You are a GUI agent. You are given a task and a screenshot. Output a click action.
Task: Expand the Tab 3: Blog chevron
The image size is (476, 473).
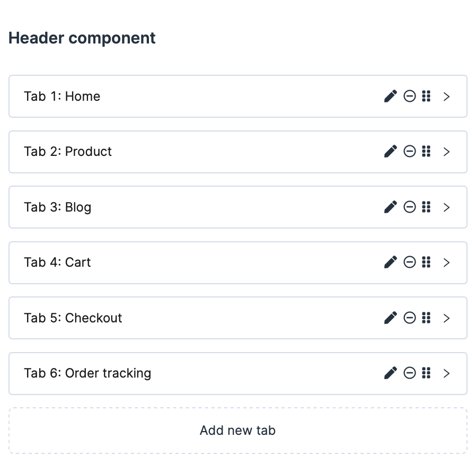click(x=446, y=207)
